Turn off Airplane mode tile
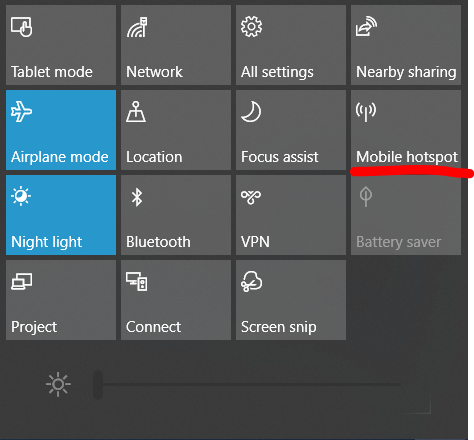This screenshot has width=474, height=440. point(61,130)
